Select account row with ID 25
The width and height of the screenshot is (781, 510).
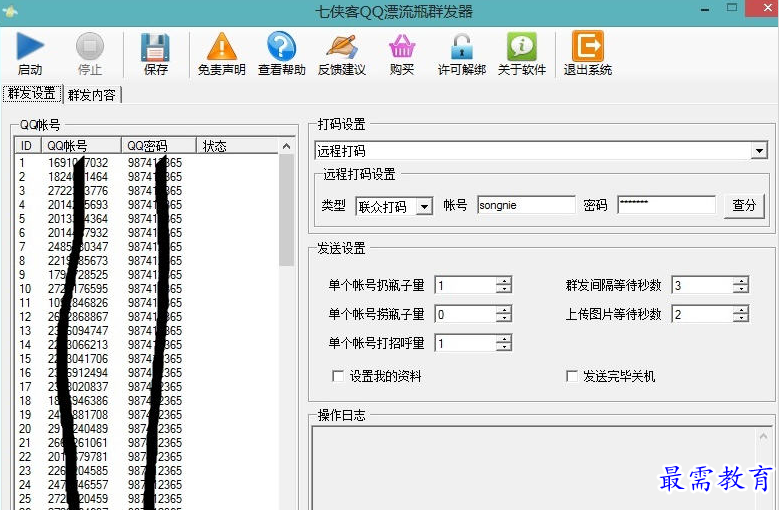[x=146, y=499]
